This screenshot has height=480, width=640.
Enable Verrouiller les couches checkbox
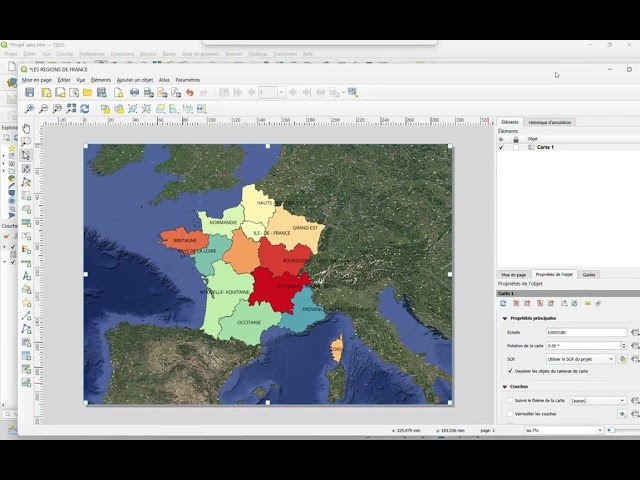[x=510, y=414]
